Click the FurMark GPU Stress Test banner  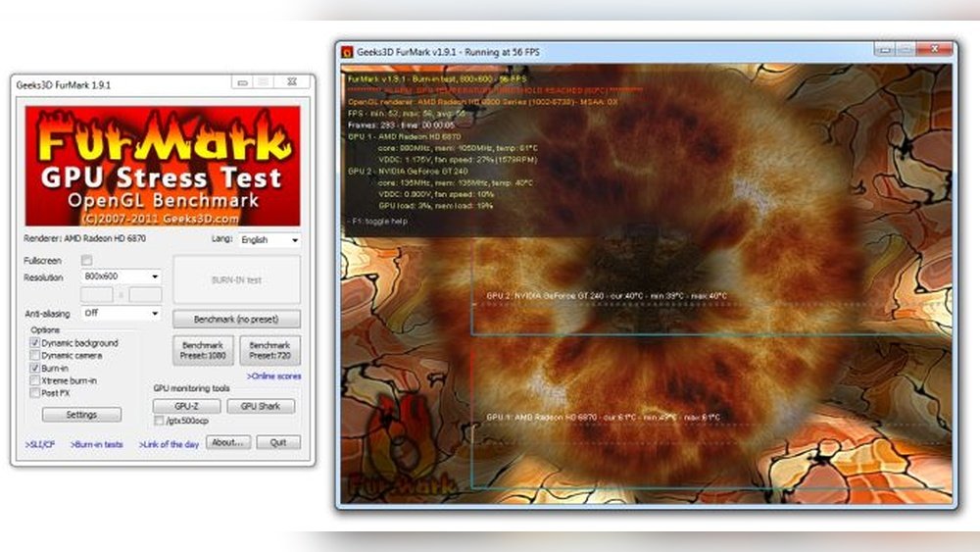[x=163, y=166]
